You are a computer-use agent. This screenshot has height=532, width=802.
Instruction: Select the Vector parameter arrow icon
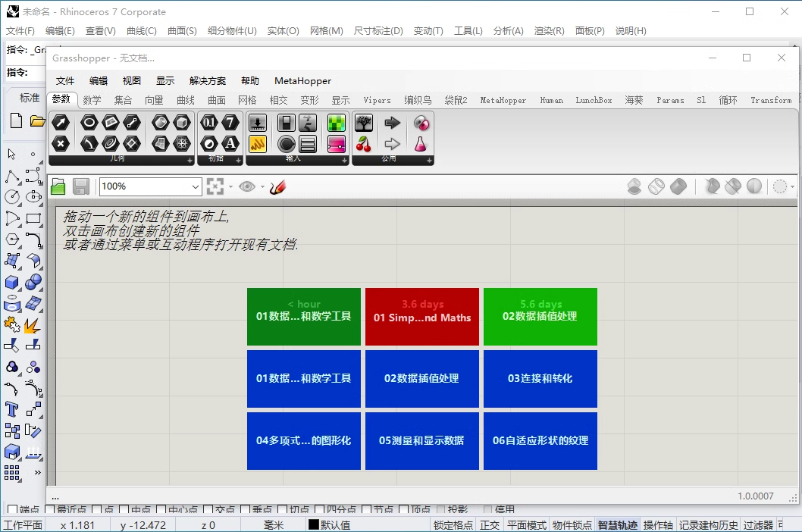coord(61,123)
